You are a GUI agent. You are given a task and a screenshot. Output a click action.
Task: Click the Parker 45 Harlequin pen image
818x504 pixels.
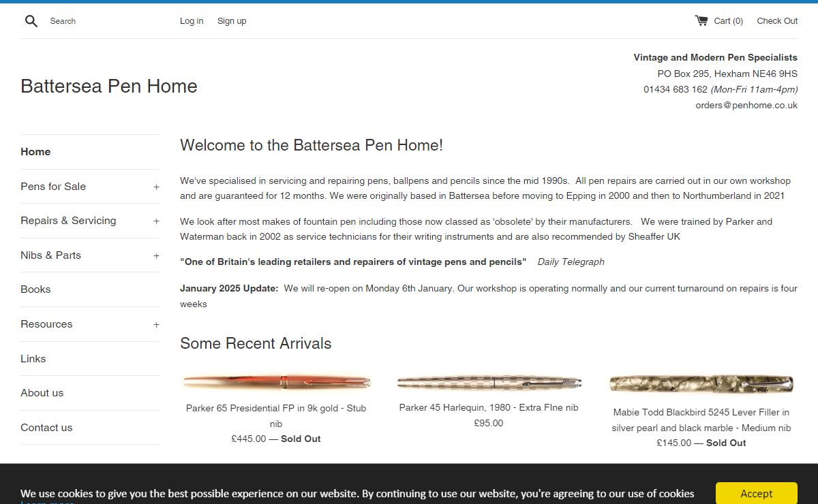click(x=489, y=382)
